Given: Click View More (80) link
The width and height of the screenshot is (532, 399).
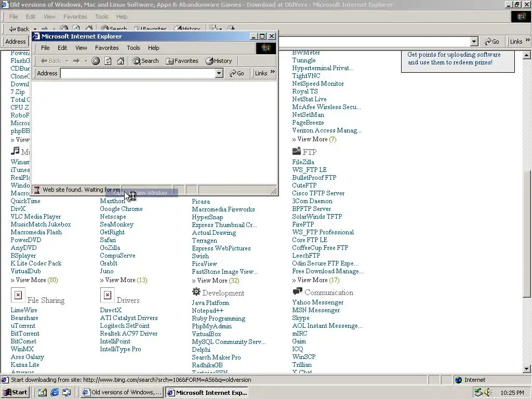Looking at the screenshot, I should click(34, 280).
